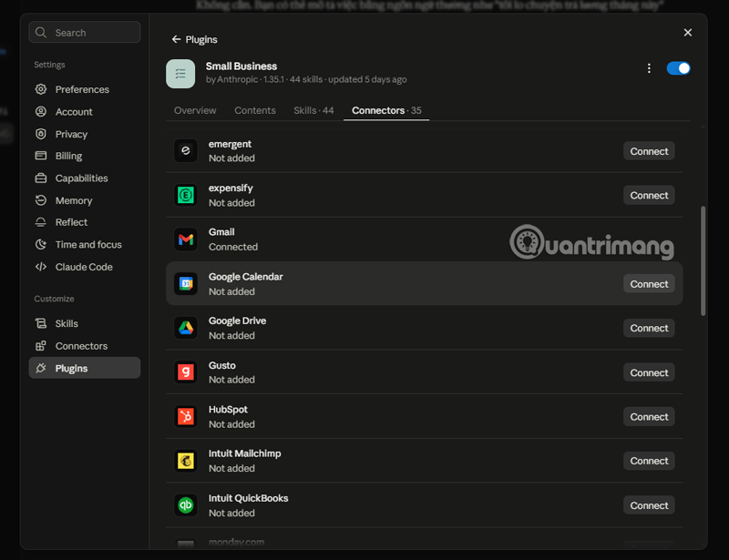Click the emergent connector logo
729x560 pixels.
point(186,150)
